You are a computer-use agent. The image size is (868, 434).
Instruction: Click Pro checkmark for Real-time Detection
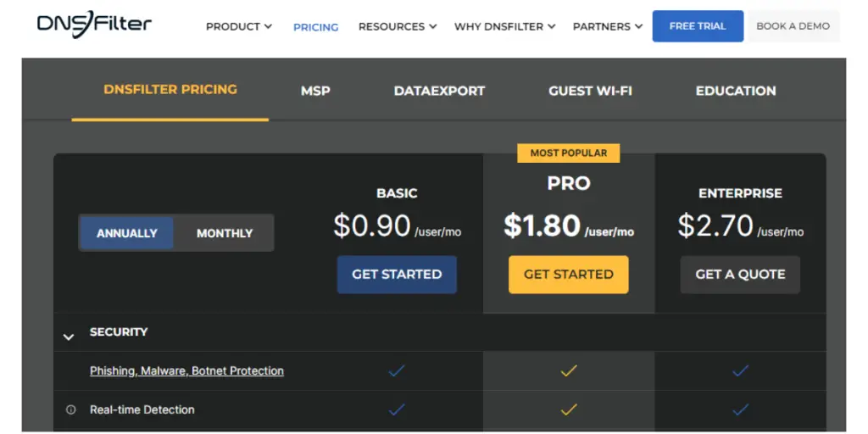(569, 409)
